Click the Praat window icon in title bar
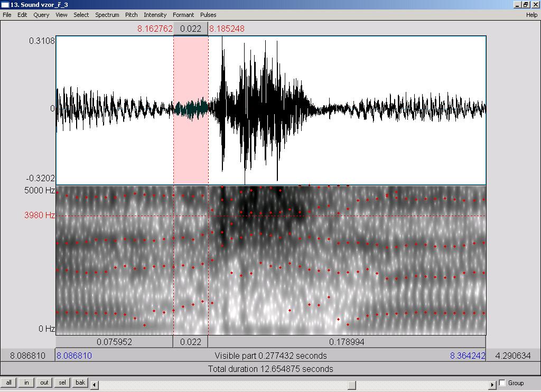Viewport: 541px width, 392px height. 5,5
